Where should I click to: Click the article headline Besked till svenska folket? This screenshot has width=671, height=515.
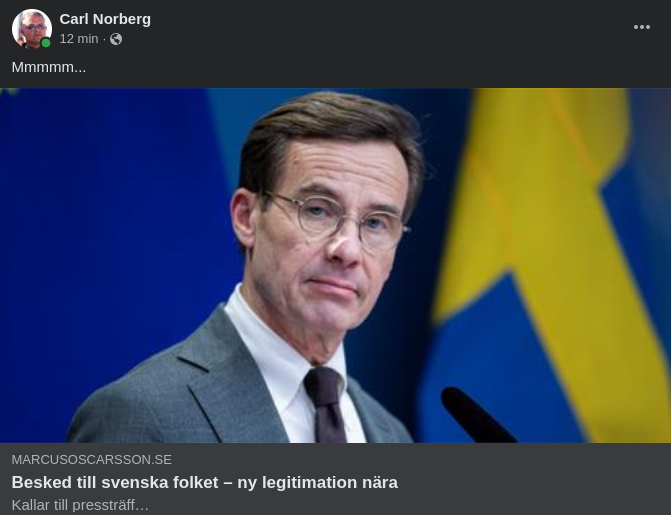tap(205, 482)
